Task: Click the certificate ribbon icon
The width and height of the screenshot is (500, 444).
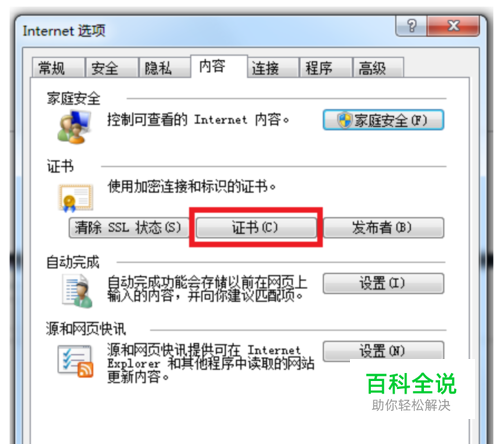Action: (75, 198)
